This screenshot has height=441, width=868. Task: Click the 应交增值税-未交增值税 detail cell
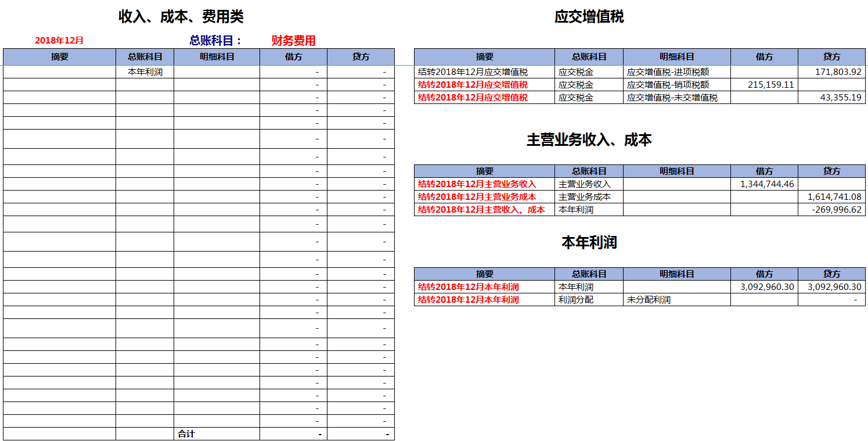point(676,98)
